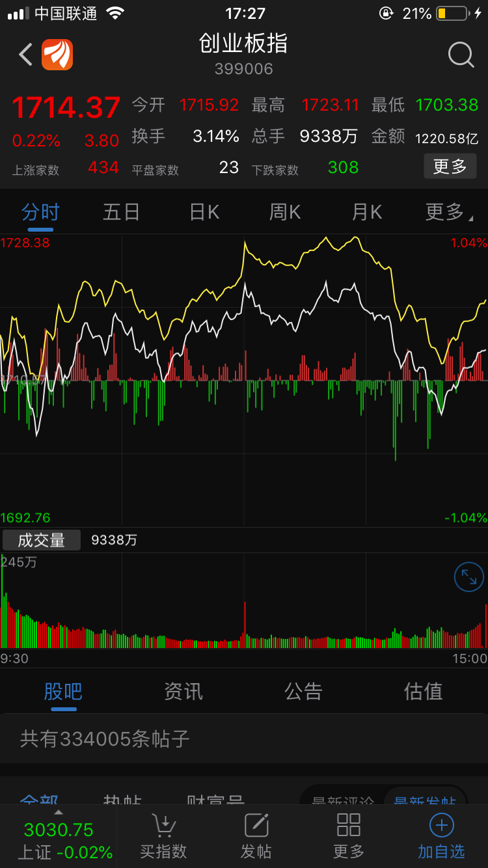Tap the 创业板指 title
Image resolution: width=488 pixels, height=868 pixels.
point(243,44)
